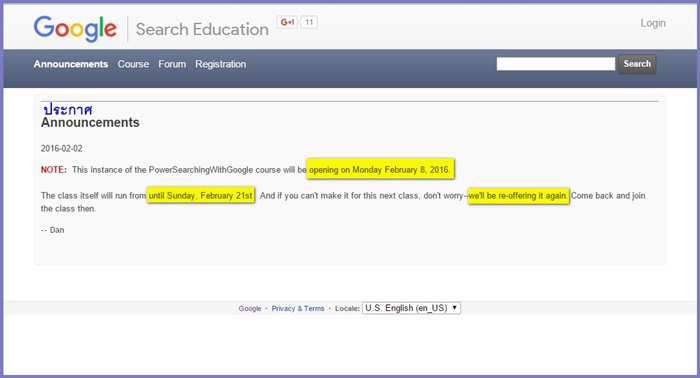
Task: Click the G+ count bubble showing 11
Action: coord(309,22)
